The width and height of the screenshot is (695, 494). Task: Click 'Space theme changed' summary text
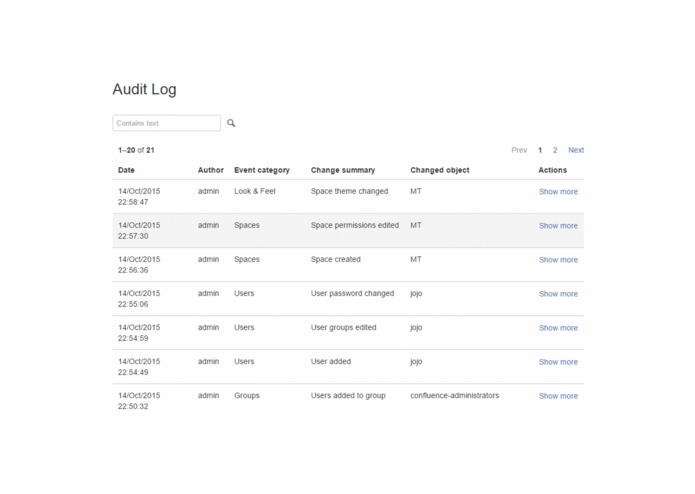pos(349,191)
